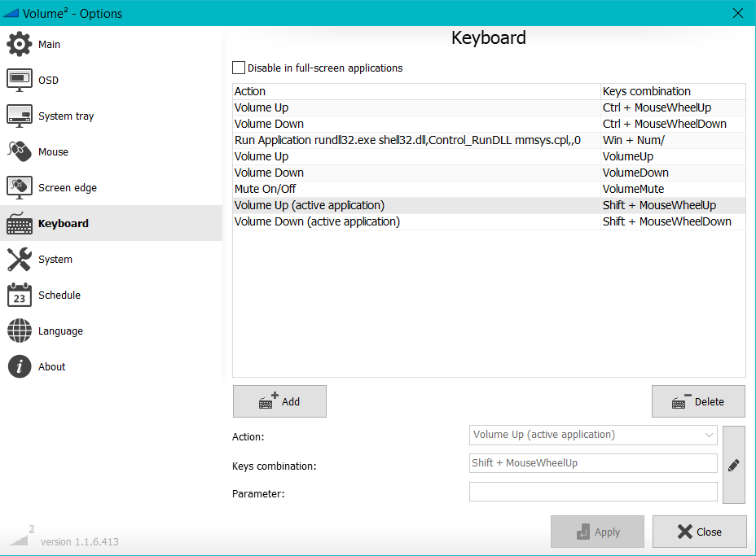
Task: Select the OSD monitor icon
Action: [x=20, y=80]
